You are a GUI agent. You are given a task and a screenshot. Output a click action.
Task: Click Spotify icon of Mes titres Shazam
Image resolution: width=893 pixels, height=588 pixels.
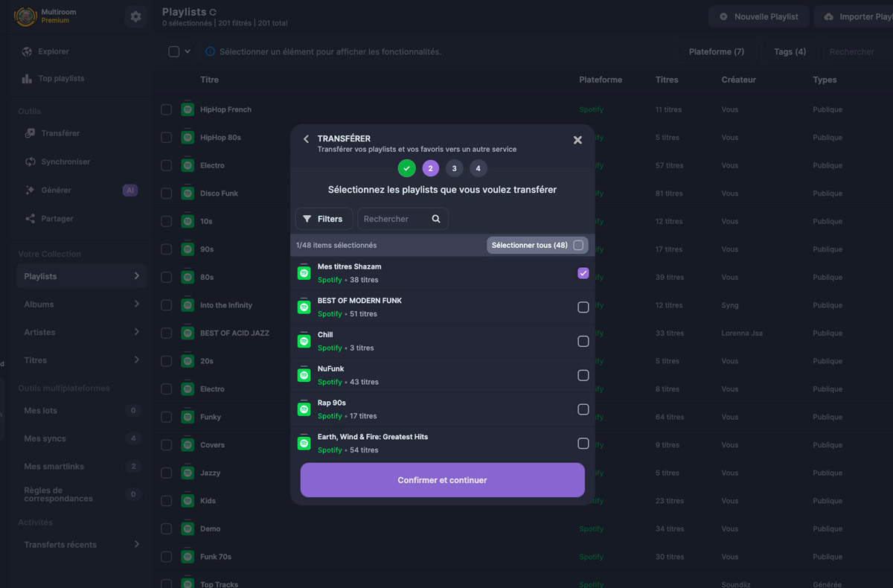[x=304, y=272]
